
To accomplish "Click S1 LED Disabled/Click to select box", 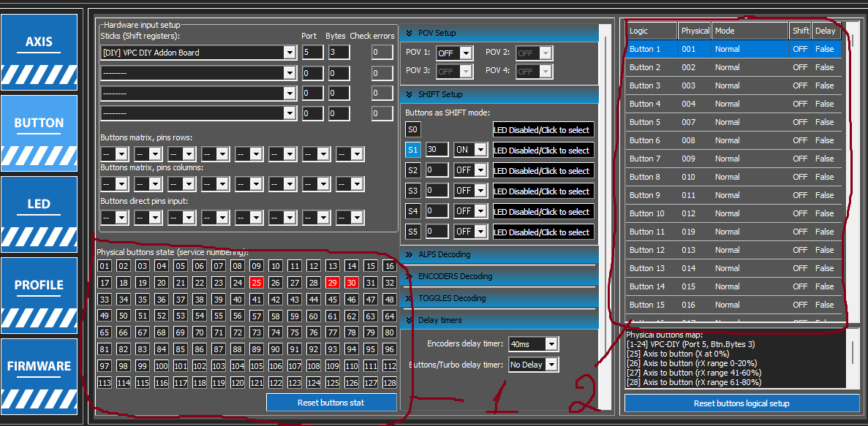I will point(543,151).
